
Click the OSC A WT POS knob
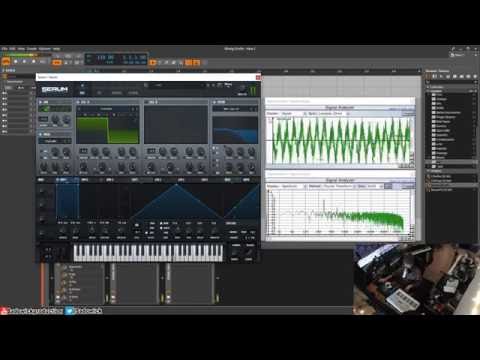coord(83,167)
